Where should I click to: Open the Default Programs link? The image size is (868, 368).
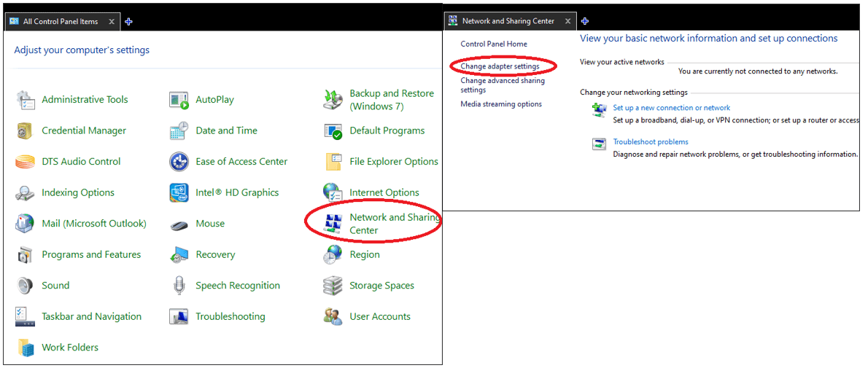pyautogui.click(x=387, y=130)
